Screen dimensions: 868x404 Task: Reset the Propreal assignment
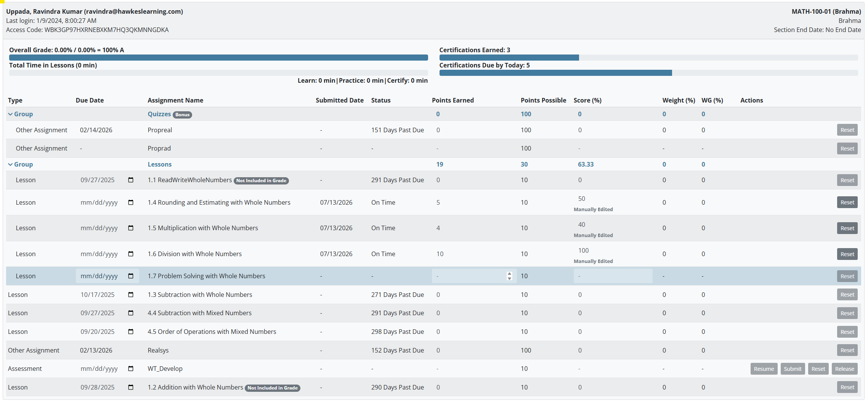847,130
